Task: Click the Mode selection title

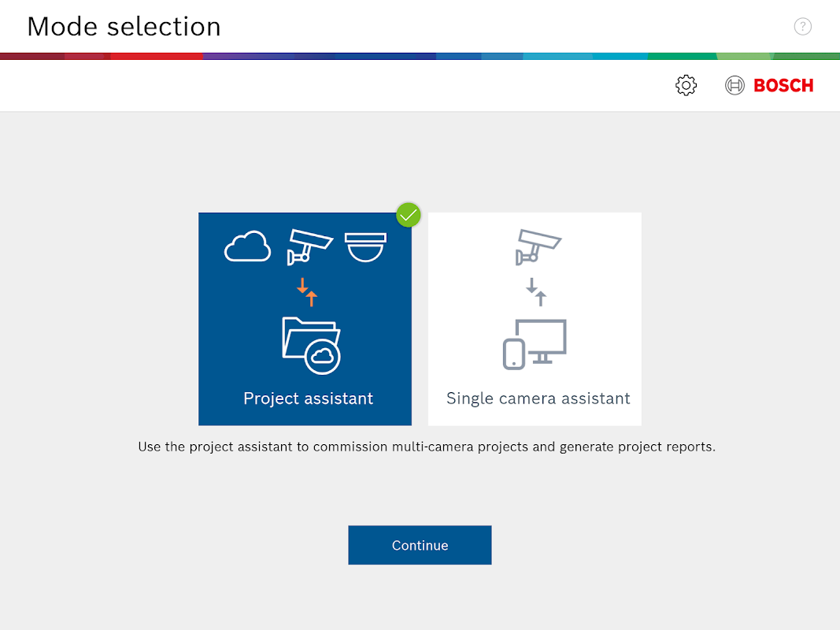Action: [124, 27]
